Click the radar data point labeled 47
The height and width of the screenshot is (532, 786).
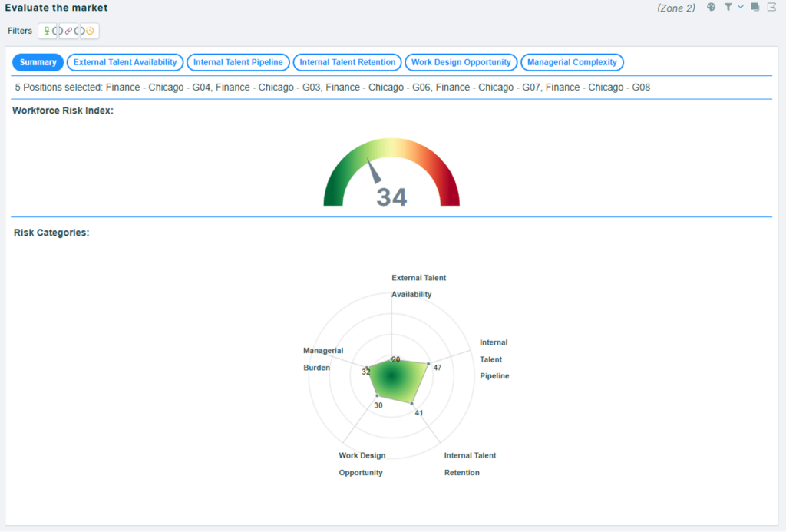428,364
